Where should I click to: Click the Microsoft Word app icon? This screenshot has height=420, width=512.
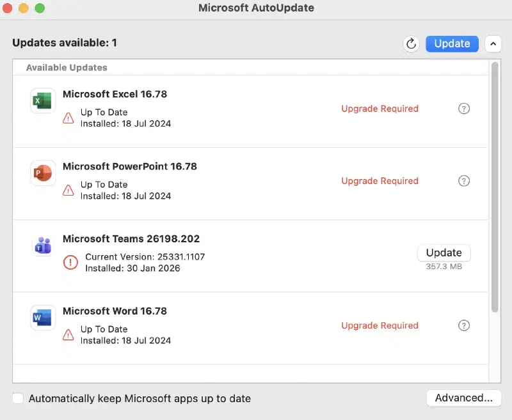click(x=42, y=318)
